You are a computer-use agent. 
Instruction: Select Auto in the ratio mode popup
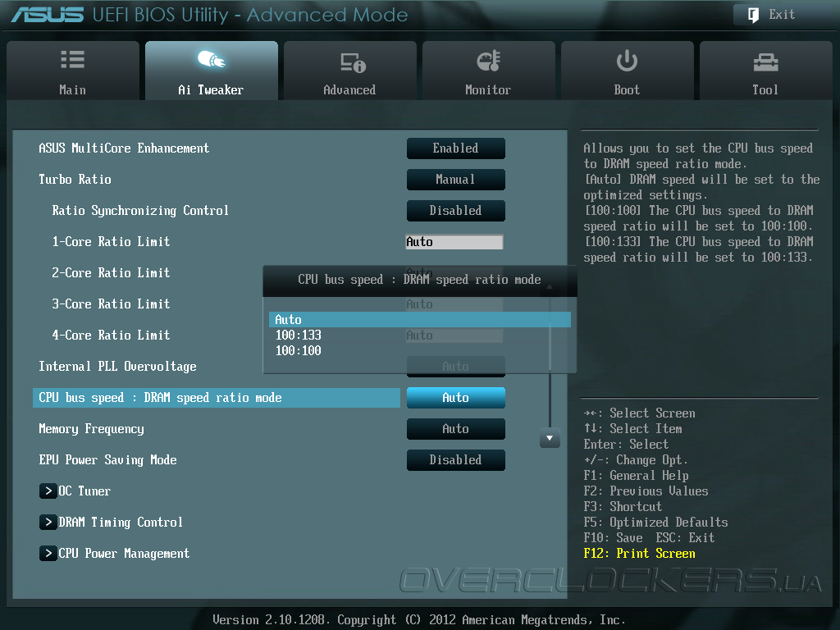419,319
